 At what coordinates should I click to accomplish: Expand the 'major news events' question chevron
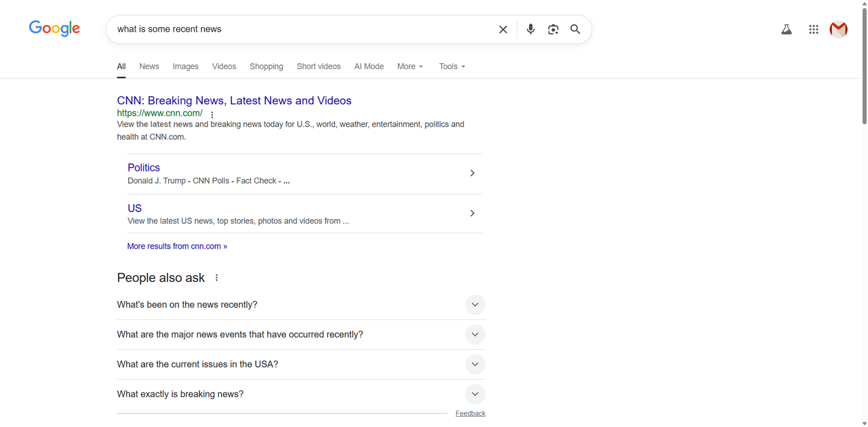click(x=475, y=335)
